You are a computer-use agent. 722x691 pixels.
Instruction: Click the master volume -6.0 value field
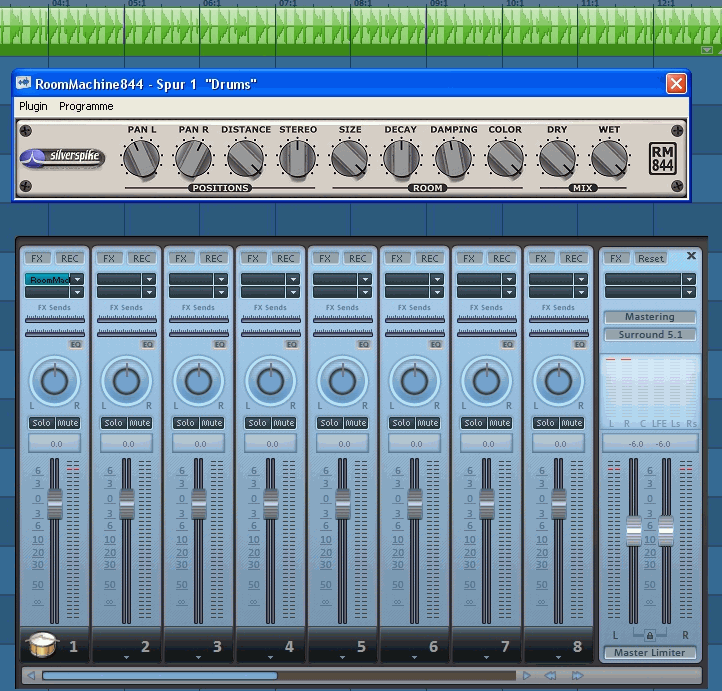650,444
